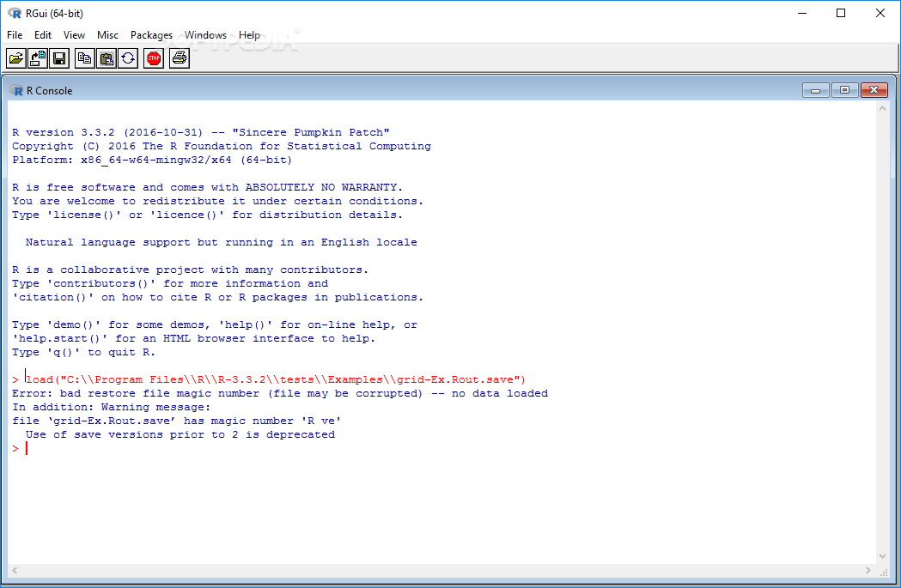Click the "Use of save versions prior to 2" line

point(180,434)
